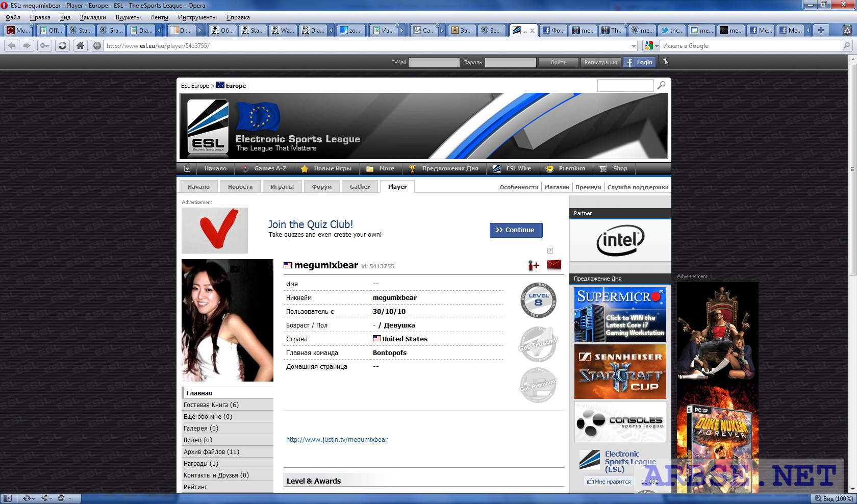Viewport: 857px width, 504px height.
Task: Click the Искать в Google search field
Action: tap(750, 46)
